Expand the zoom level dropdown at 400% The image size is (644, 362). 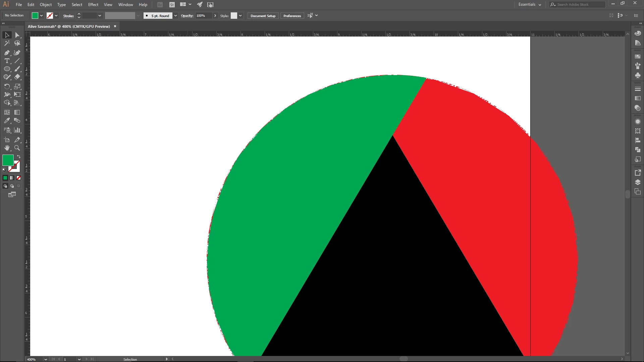click(46, 359)
